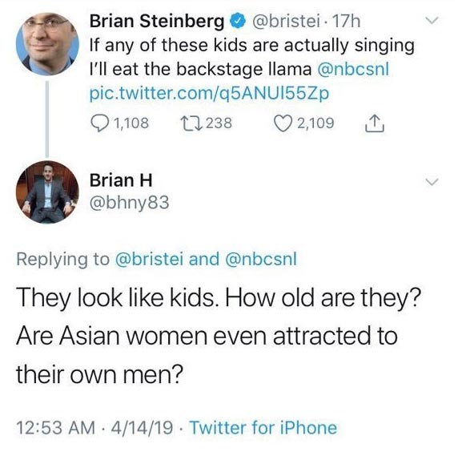
Task: Click the @bhny83 handle
Action: pos(129,203)
